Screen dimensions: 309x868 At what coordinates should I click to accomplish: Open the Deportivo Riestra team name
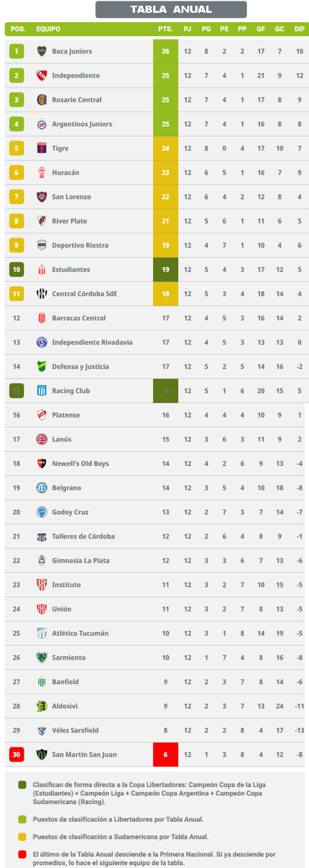click(80, 245)
